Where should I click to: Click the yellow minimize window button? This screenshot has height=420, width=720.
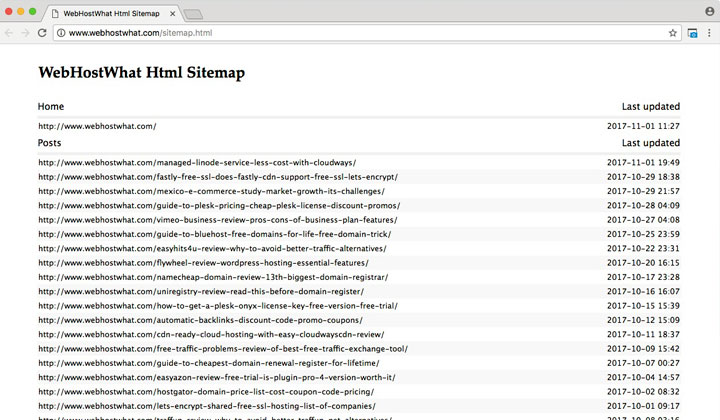[20, 11]
